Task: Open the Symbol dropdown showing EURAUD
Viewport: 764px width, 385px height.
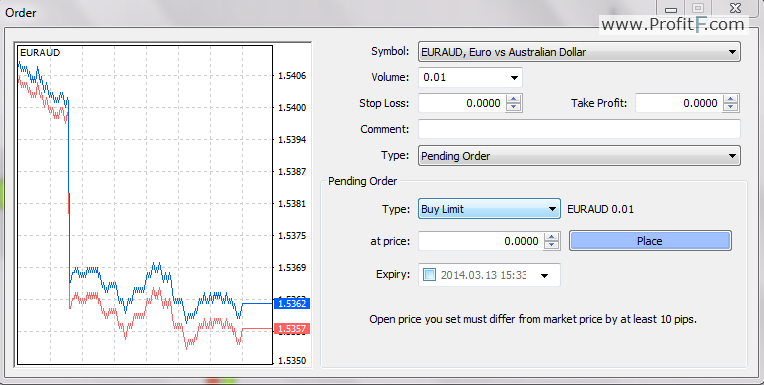Action: pyautogui.click(x=579, y=52)
